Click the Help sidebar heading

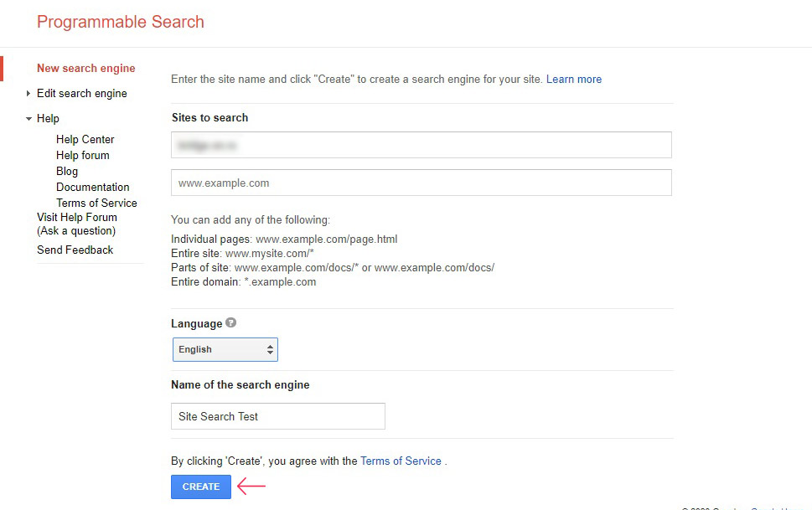[48, 119]
